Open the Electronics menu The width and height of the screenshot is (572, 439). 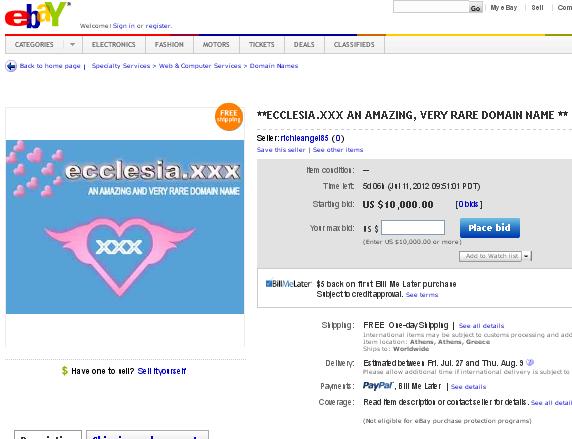click(113, 45)
